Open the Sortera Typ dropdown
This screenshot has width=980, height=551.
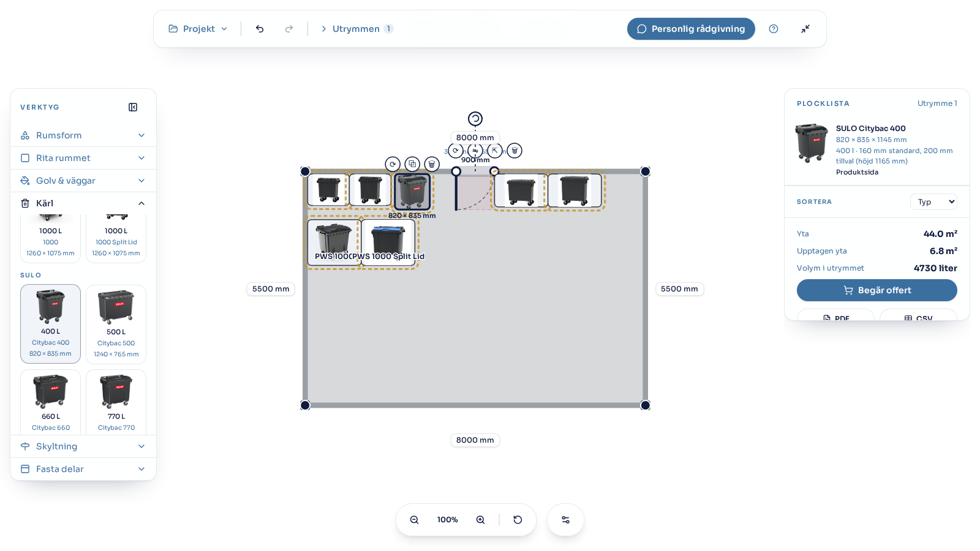(933, 202)
